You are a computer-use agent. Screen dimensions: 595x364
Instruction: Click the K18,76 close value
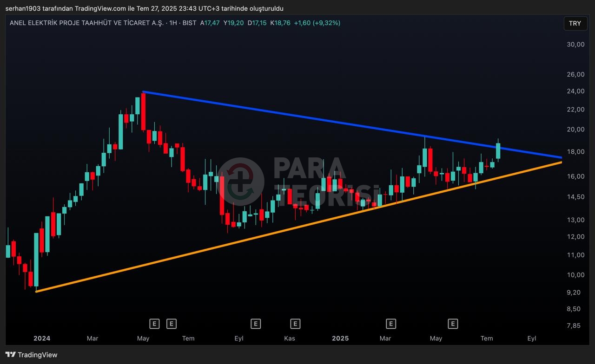click(280, 23)
